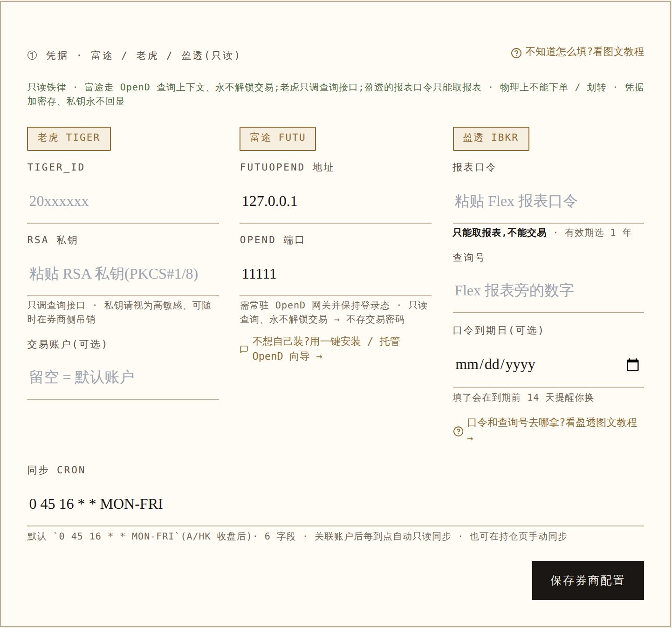Click the note 只调查询接口 · 私钥请视为高敏感
672x628 pixels.
point(119,312)
